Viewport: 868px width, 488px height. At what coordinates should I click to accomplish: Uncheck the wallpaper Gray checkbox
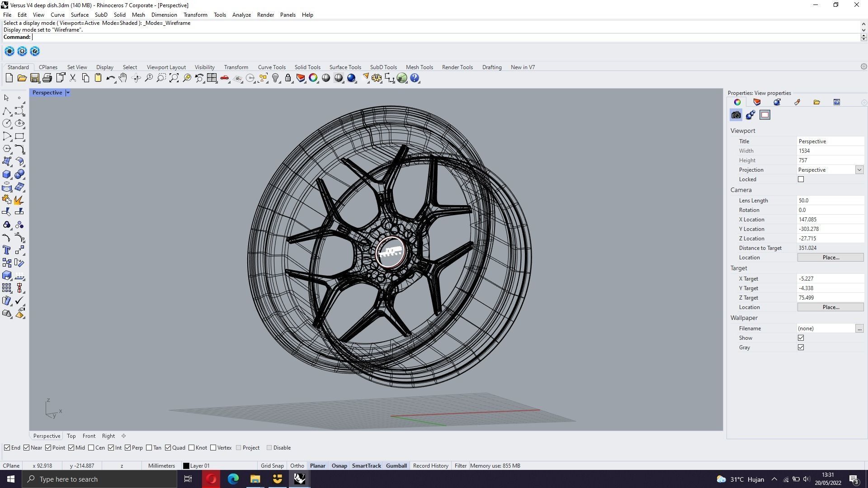(x=801, y=347)
